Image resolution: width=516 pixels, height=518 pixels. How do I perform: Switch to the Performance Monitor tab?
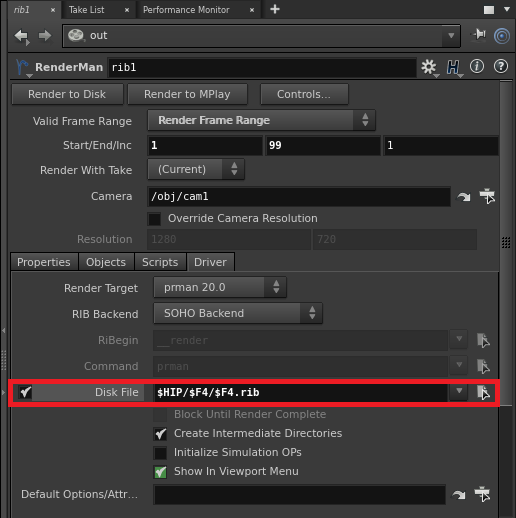(186, 10)
